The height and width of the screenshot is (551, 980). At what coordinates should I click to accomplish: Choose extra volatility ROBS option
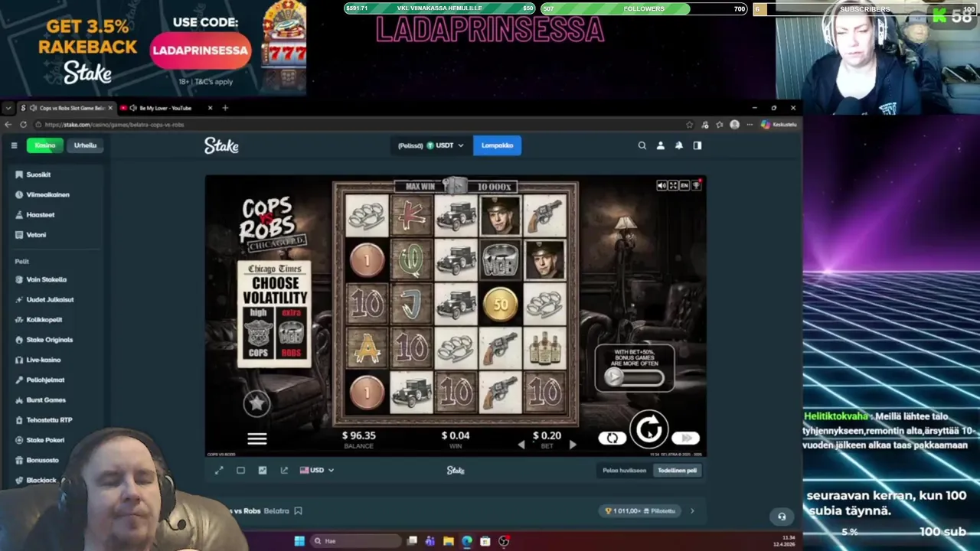point(291,334)
